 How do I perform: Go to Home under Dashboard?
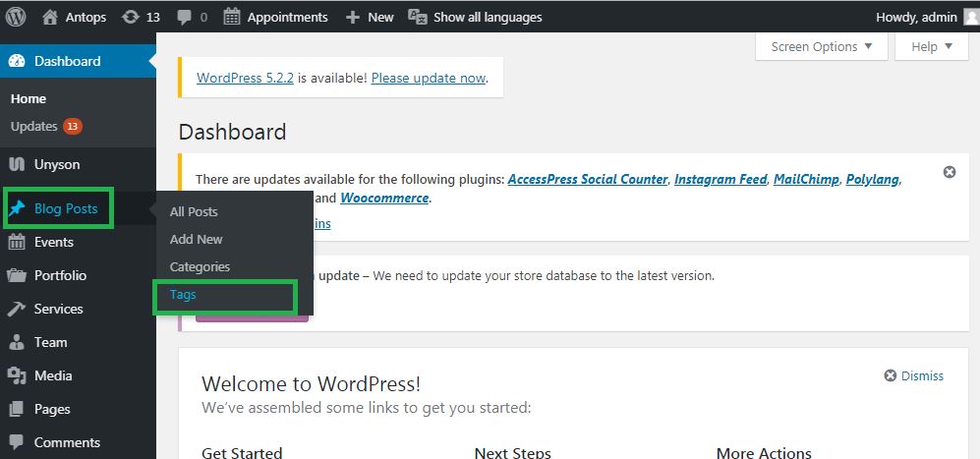[29, 99]
